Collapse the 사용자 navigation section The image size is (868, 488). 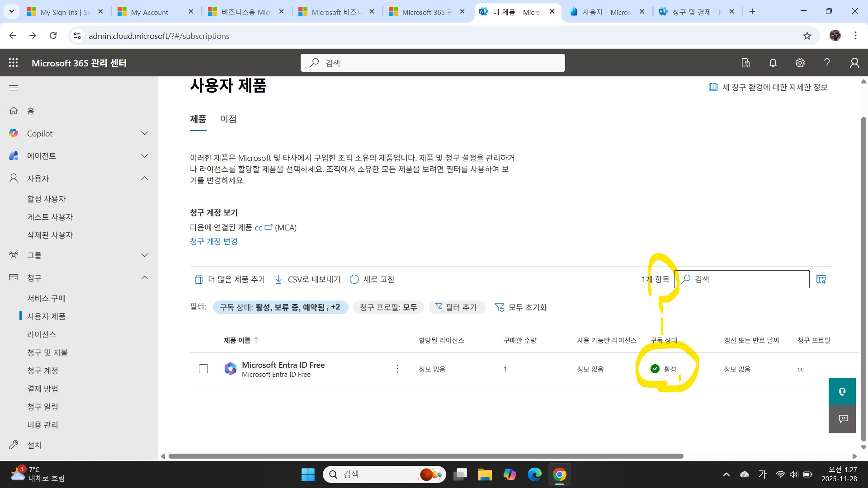tap(145, 178)
